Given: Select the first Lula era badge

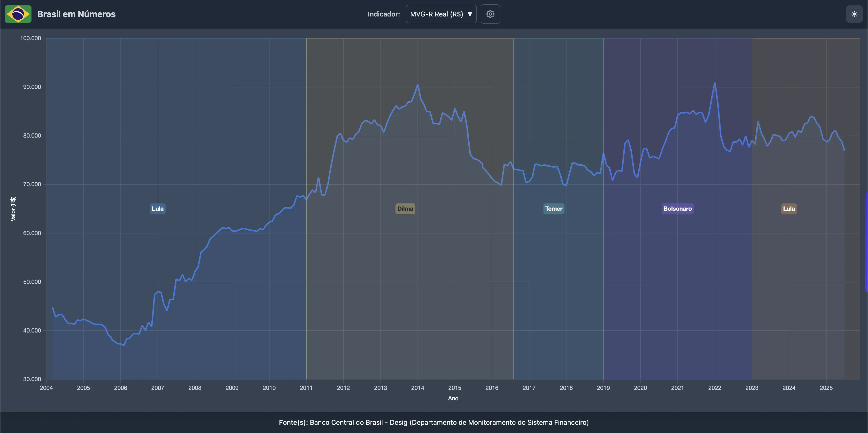Looking at the screenshot, I should tap(158, 209).
